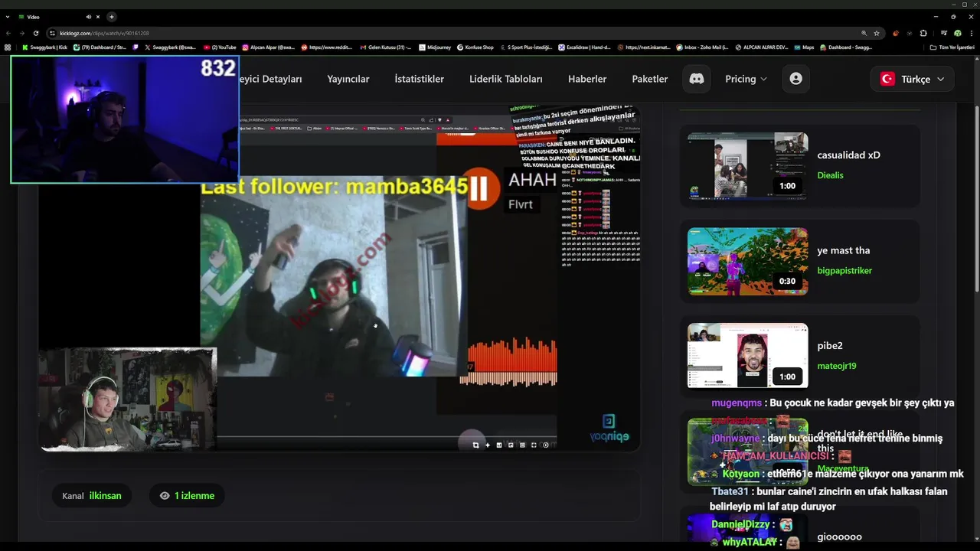The image size is (980, 551).
Task: Click the browser back arrow
Action: pyautogui.click(x=8, y=33)
